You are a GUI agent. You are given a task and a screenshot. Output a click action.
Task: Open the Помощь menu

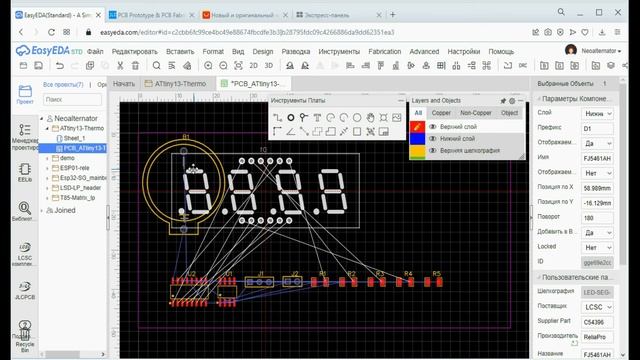point(501,51)
